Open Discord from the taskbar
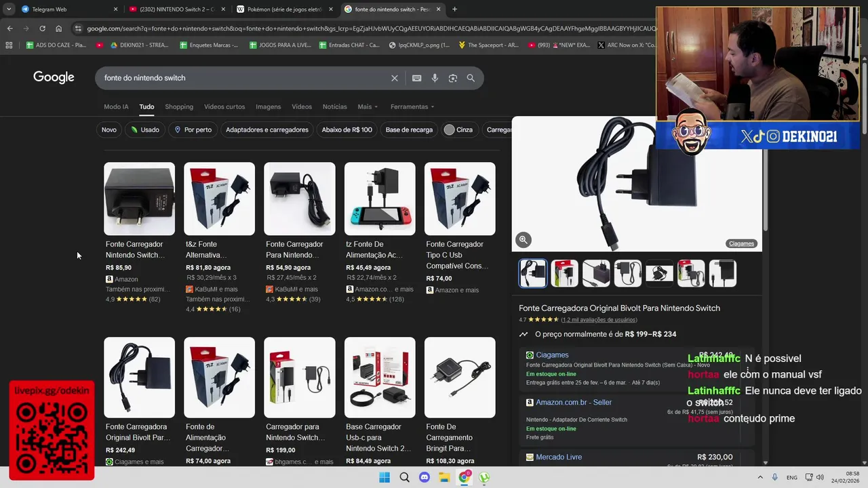This screenshot has width=868, height=488. pyautogui.click(x=425, y=477)
